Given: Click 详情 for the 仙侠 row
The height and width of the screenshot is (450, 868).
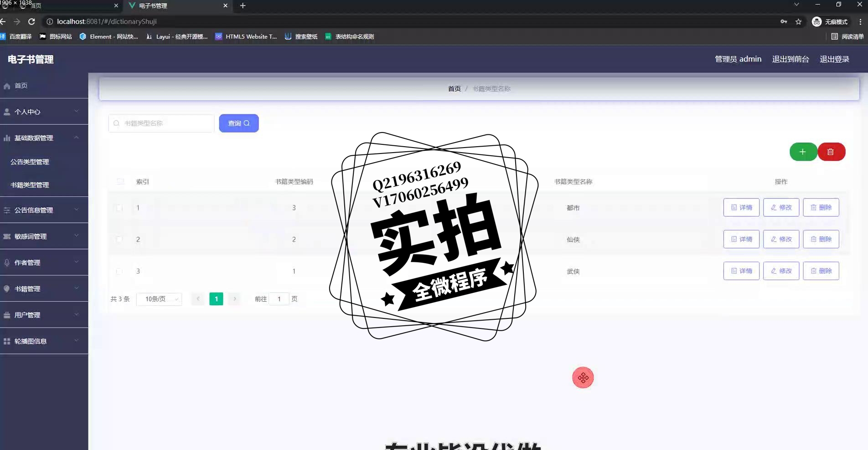Looking at the screenshot, I should click(x=741, y=239).
